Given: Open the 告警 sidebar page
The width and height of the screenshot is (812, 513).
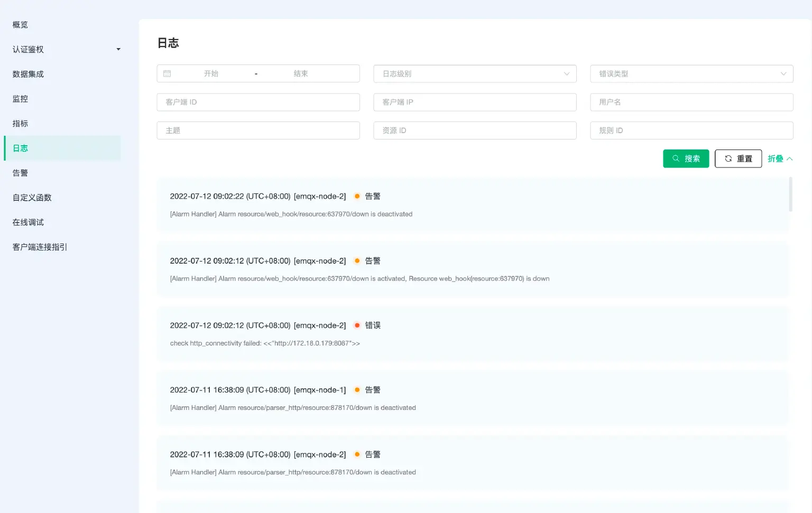Looking at the screenshot, I should coord(21,173).
